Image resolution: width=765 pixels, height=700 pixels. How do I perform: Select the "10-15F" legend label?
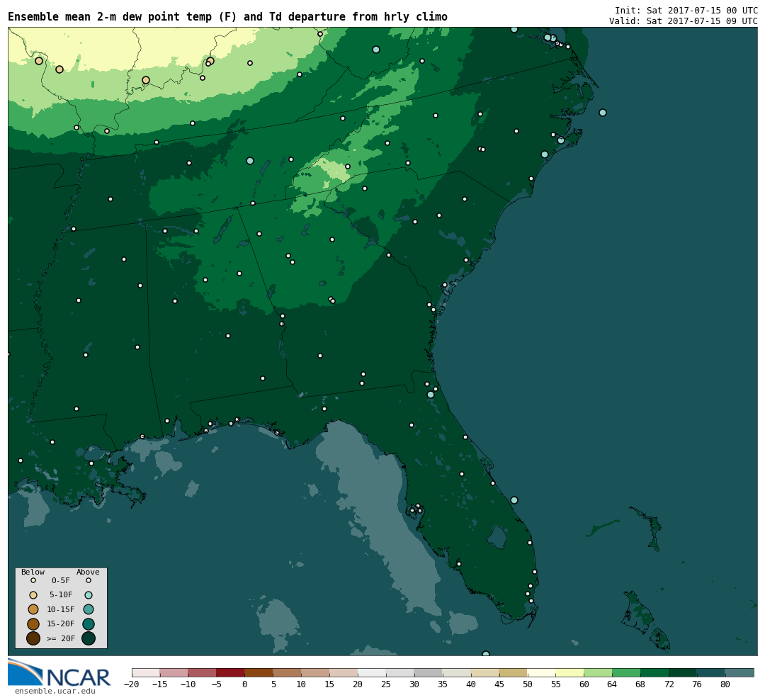coord(61,610)
